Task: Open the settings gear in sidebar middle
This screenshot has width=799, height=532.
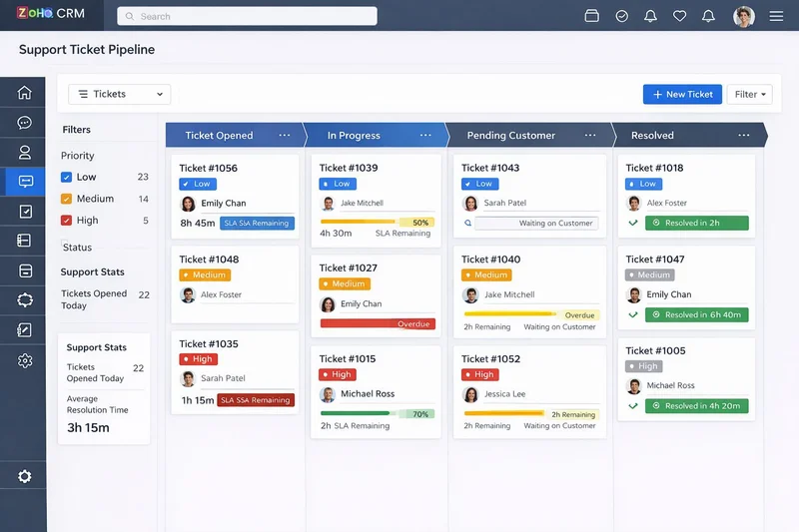Action: tap(25, 360)
